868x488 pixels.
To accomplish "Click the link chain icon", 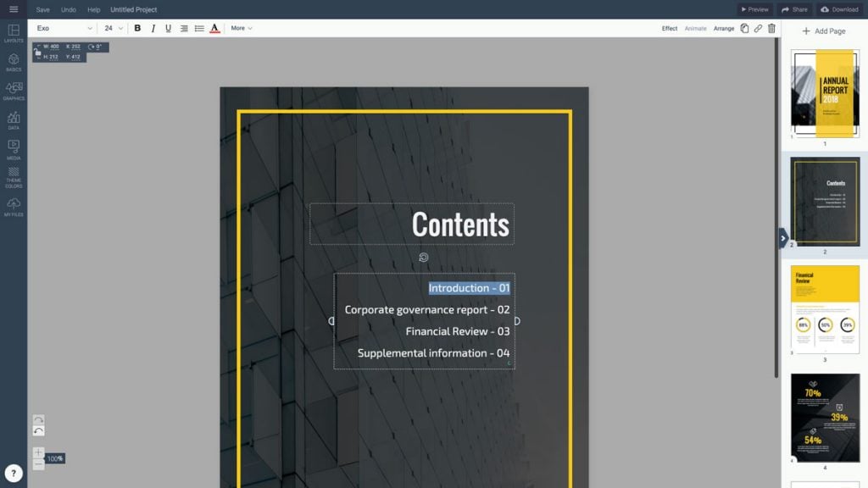I will point(758,28).
